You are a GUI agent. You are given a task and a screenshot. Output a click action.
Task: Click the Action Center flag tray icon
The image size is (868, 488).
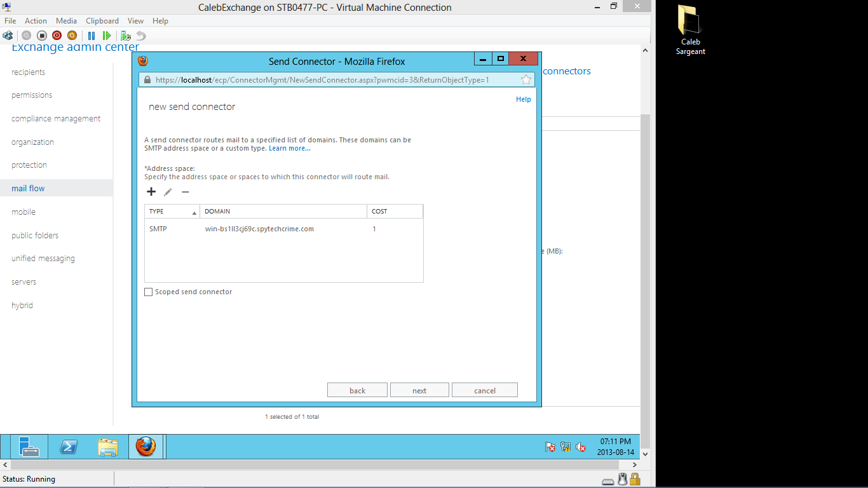[550, 447]
